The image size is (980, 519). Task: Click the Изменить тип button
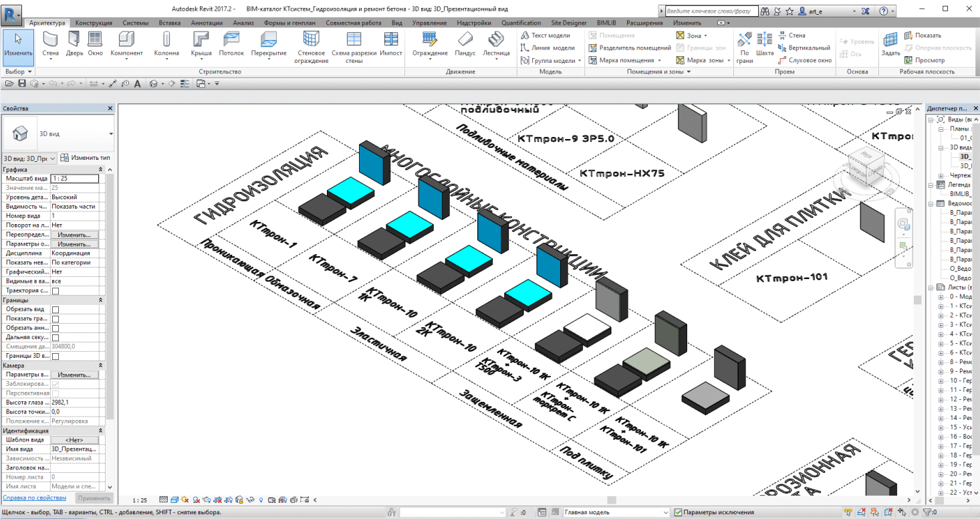point(86,158)
